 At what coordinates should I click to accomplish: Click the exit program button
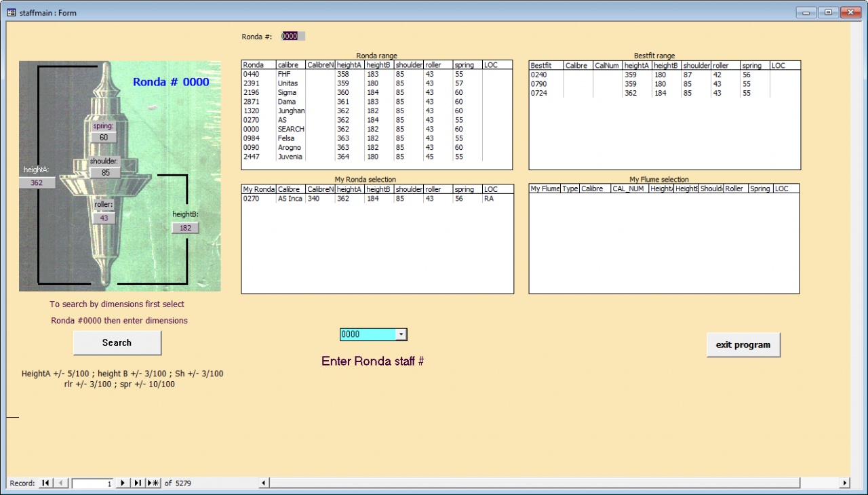pyautogui.click(x=743, y=344)
